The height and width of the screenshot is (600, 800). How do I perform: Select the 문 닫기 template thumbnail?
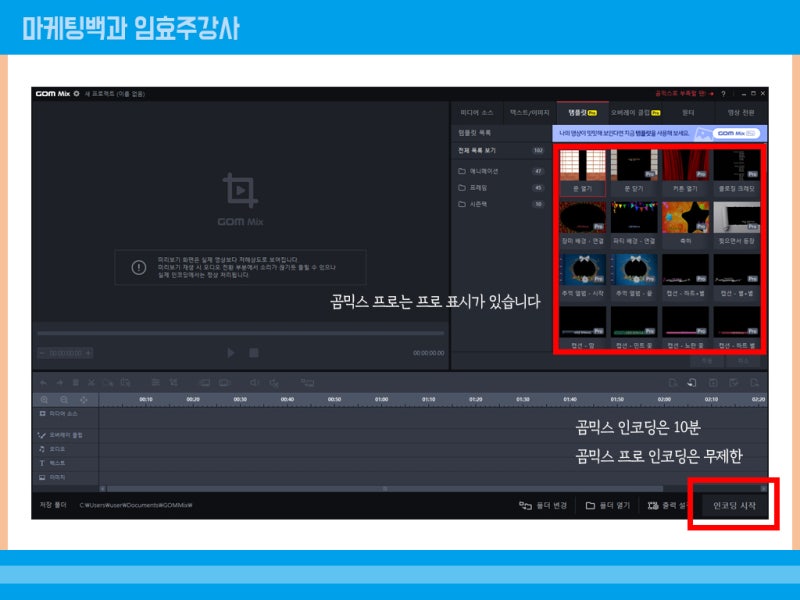point(634,172)
